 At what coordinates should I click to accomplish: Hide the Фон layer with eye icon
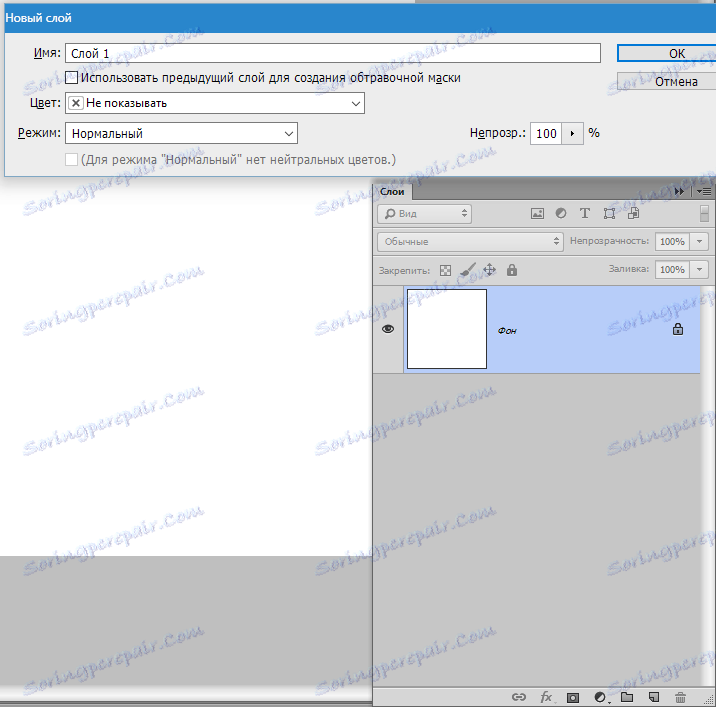click(x=388, y=329)
